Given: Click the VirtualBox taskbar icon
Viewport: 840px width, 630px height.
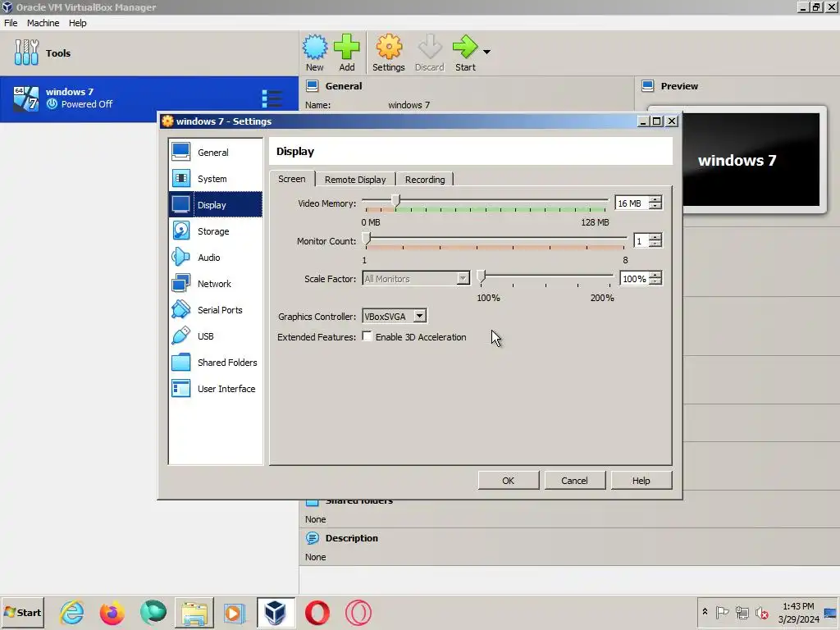Looking at the screenshot, I should (276, 612).
